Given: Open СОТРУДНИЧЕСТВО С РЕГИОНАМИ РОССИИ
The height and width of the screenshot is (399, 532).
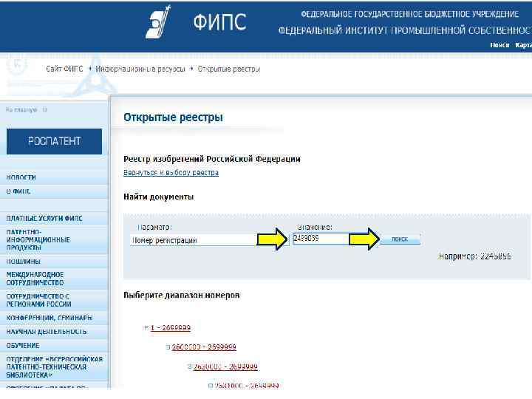Looking at the screenshot, I should (38, 300).
